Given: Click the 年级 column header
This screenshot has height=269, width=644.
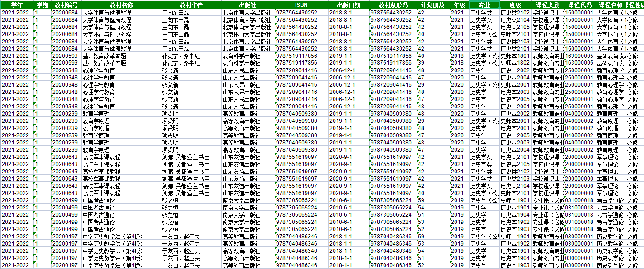Looking at the screenshot, I should point(459,5).
